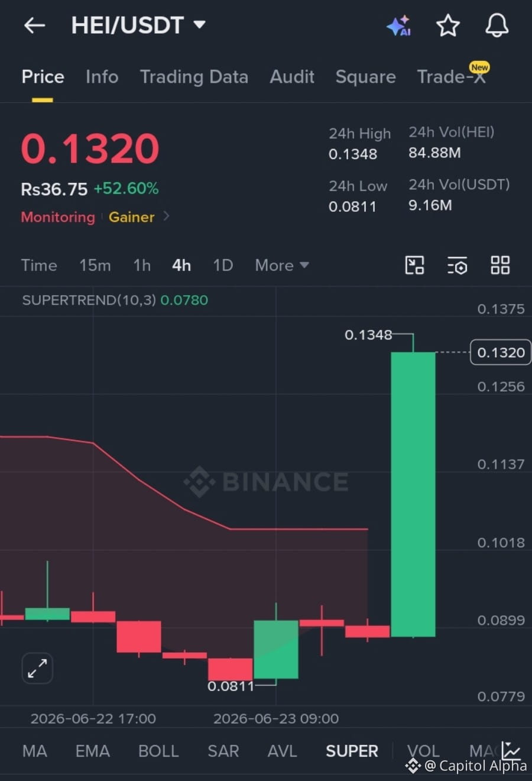Screen dimensions: 532x781
Task: Add pair to favorites with star icon
Action: [447, 25]
